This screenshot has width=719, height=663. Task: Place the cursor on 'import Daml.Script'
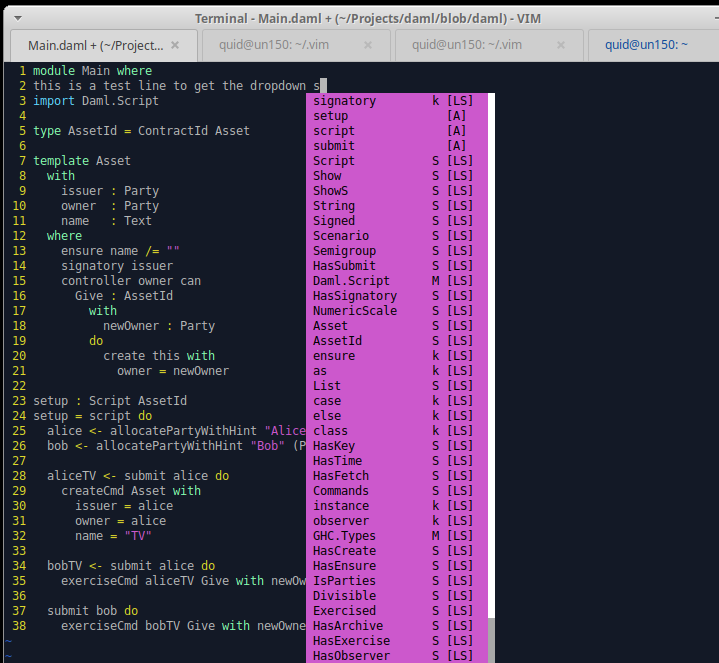coord(96,101)
